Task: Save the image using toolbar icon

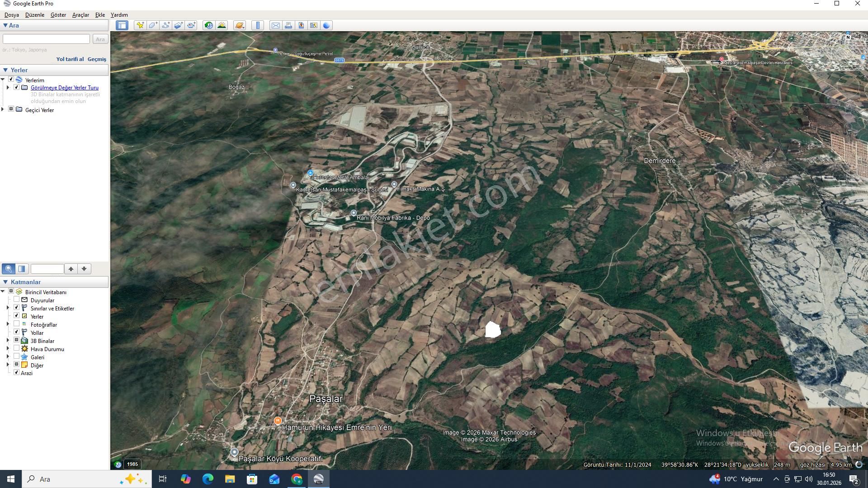Action: click(x=301, y=25)
